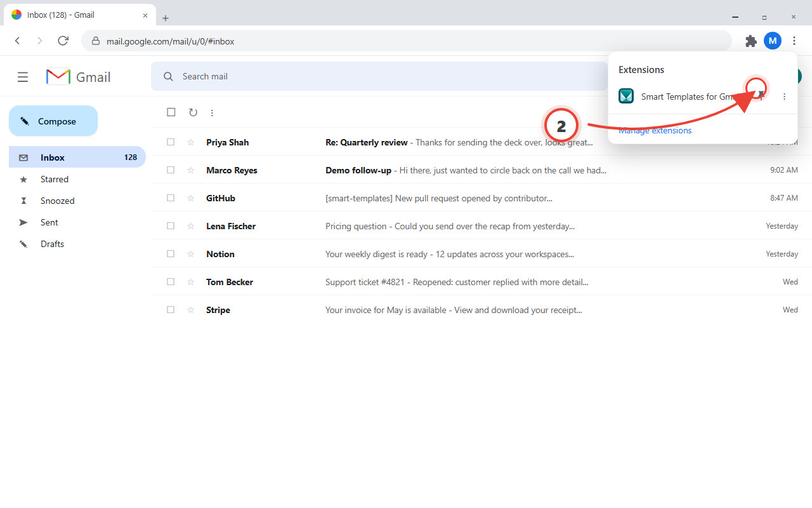
Task: Open inbox toolbar more options
Action: point(212,112)
